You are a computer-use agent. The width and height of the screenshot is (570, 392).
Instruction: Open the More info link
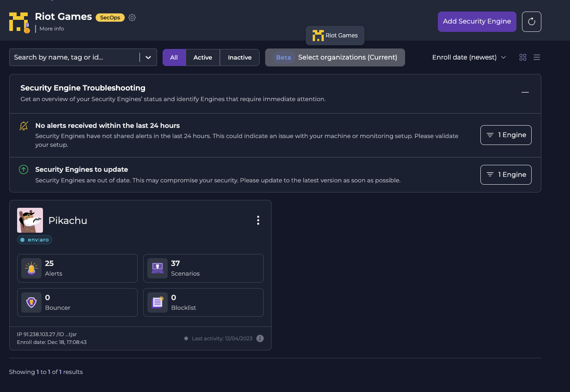pos(51,29)
